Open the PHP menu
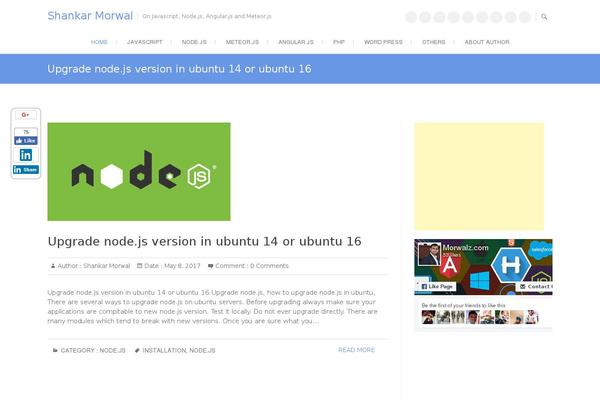This screenshot has width=600, height=400. tap(339, 42)
